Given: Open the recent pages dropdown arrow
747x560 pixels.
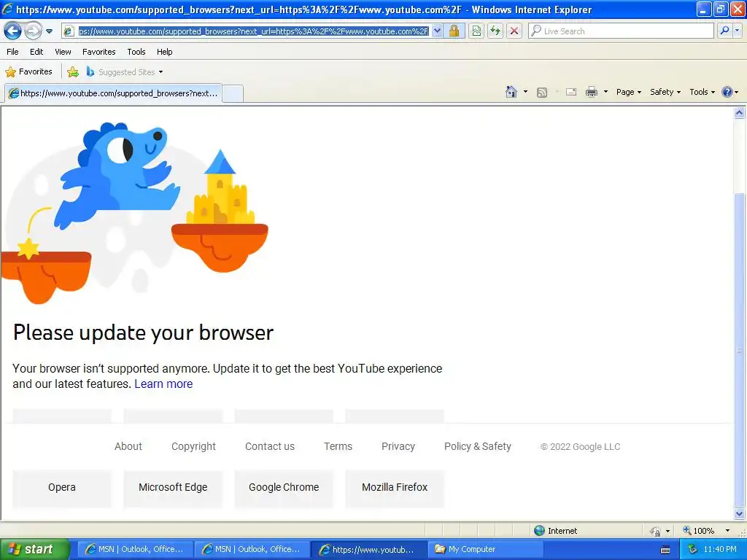Looking at the screenshot, I should [x=49, y=31].
